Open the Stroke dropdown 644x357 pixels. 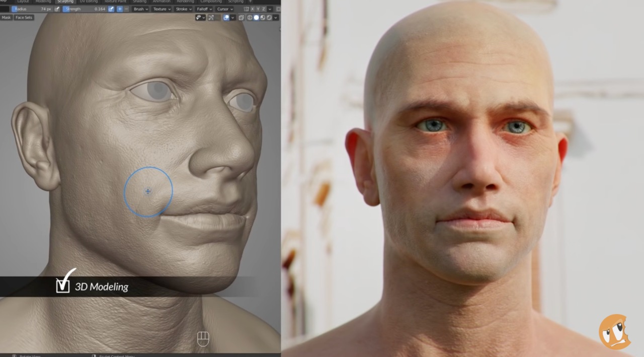(x=183, y=9)
